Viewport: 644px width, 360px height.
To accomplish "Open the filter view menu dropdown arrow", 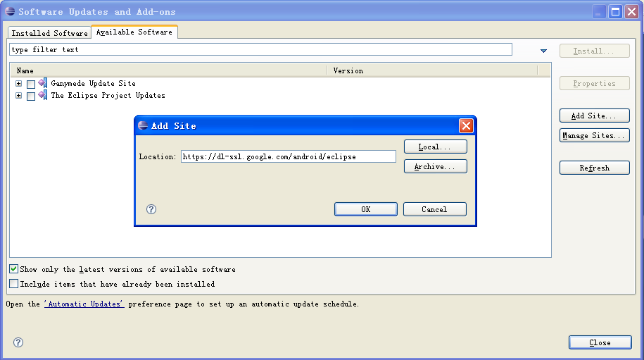I will tap(543, 51).
